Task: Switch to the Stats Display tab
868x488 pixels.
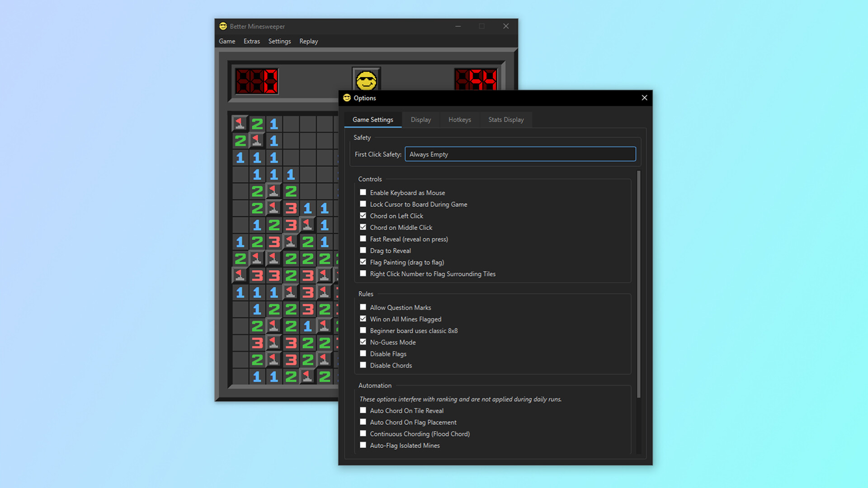Action: (505, 119)
